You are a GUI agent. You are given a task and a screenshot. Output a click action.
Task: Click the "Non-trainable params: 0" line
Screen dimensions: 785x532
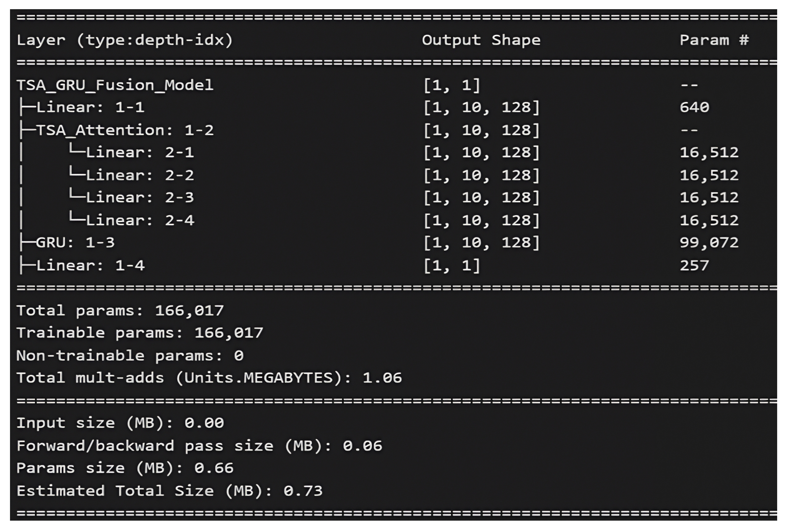pyautogui.click(x=130, y=356)
